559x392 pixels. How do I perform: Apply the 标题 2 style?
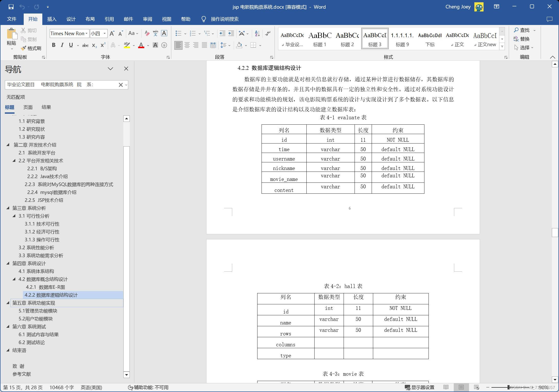coord(347,39)
